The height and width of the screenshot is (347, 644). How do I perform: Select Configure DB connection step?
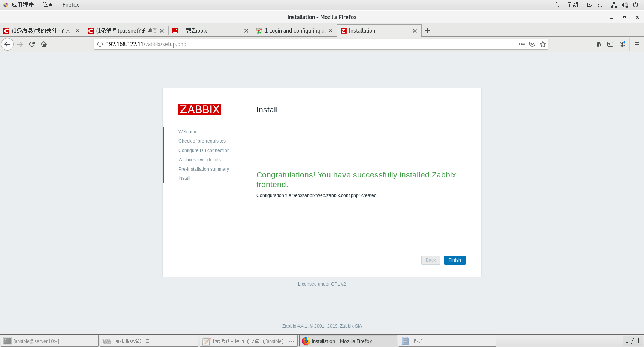coord(204,150)
